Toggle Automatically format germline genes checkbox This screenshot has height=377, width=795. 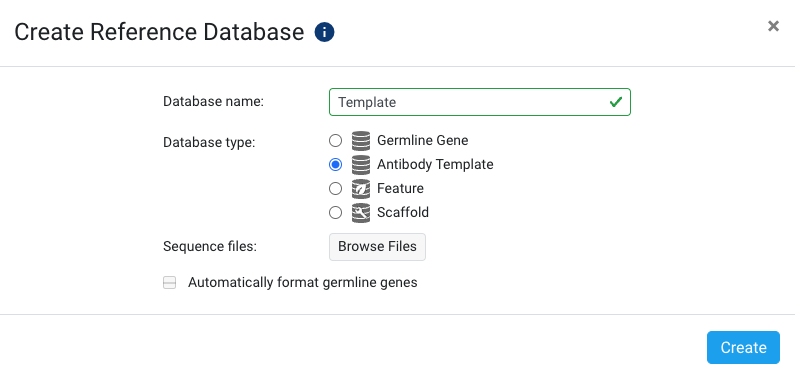point(169,283)
